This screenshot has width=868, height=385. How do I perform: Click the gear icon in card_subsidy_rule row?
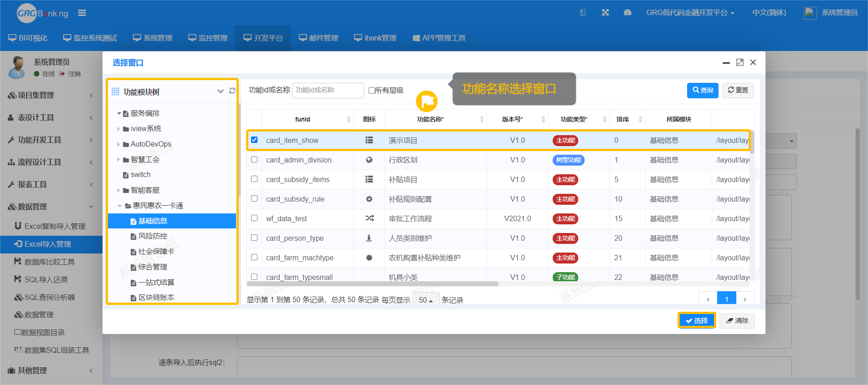[369, 199]
